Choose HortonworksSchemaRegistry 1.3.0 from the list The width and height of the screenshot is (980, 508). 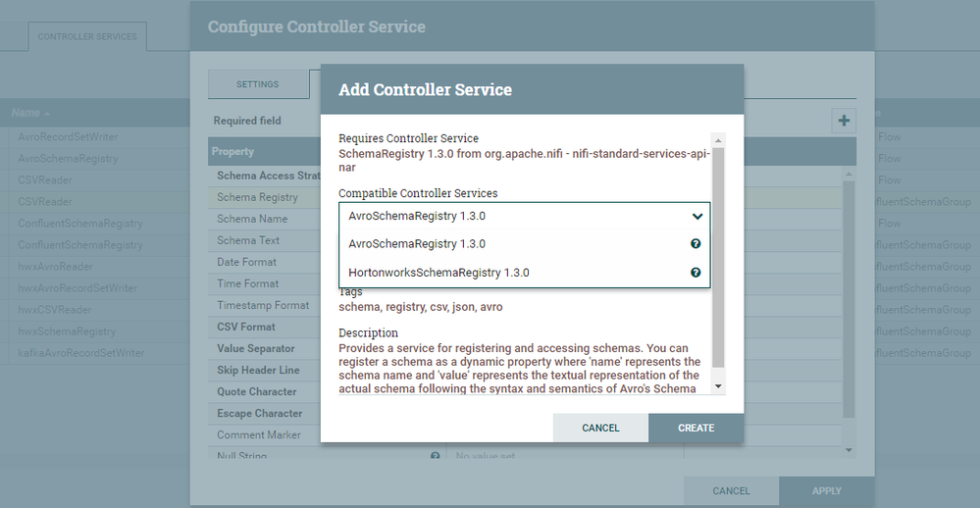pyautogui.click(x=525, y=273)
